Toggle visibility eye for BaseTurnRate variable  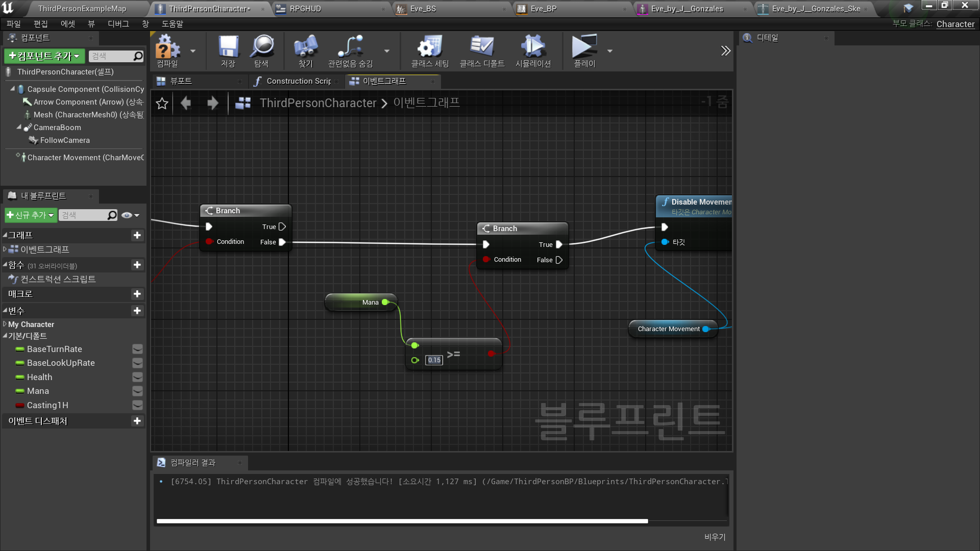coord(137,349)
